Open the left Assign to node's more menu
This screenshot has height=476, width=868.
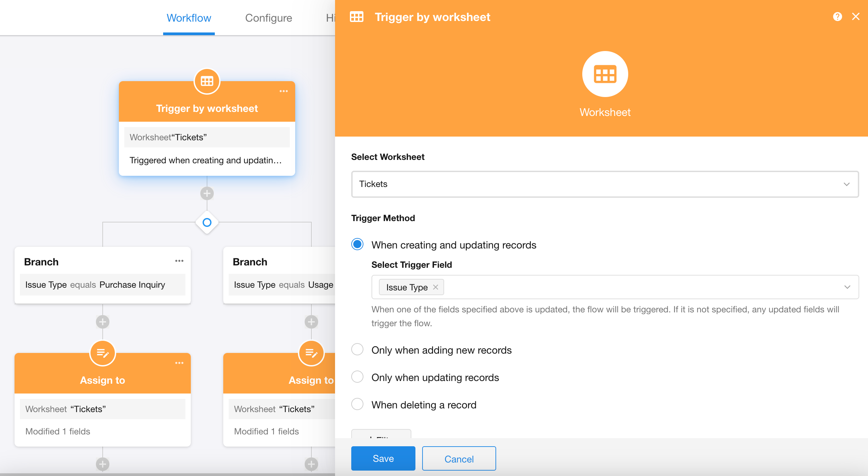[x=179, y=363]
